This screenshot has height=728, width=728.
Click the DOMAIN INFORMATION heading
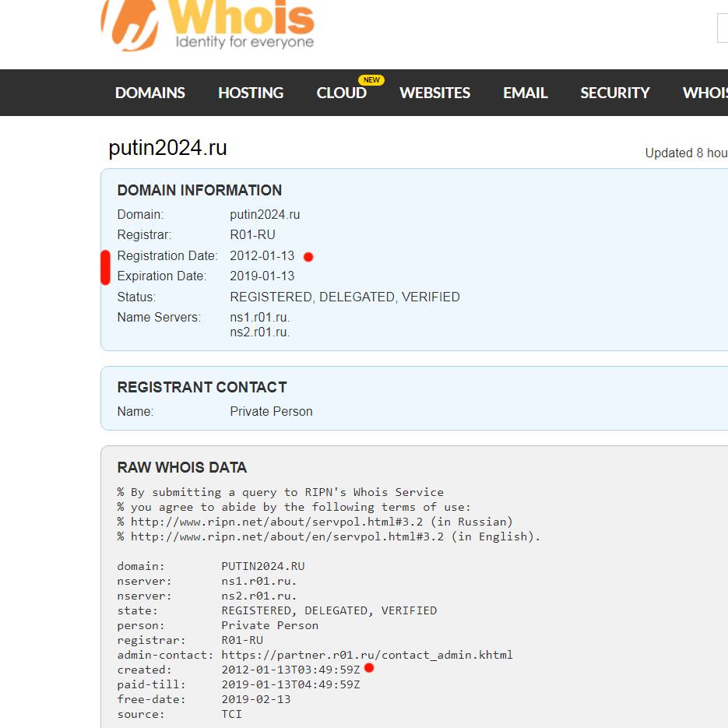click(x=199, y=190)
